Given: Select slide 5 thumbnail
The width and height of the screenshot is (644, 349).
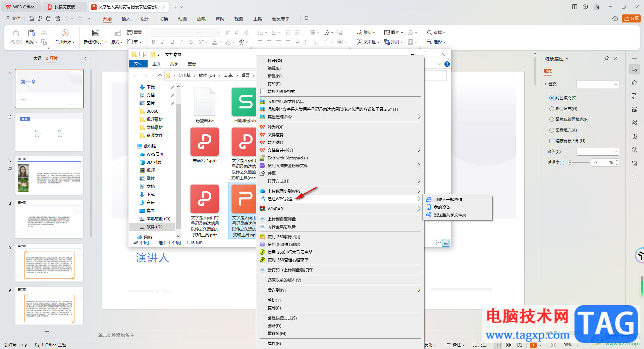Looking at the screenshot, I should point(49,263).
